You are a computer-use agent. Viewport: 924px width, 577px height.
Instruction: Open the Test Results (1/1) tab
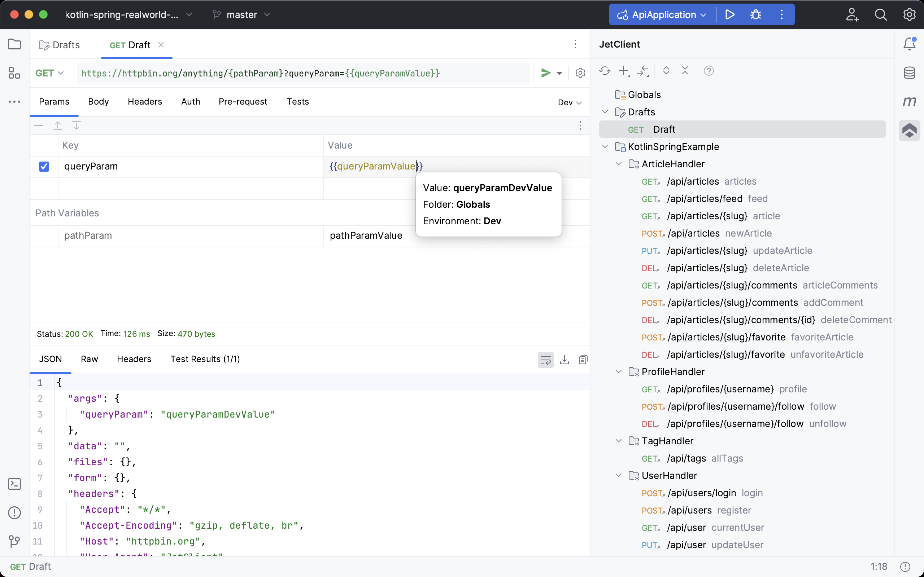205,359
